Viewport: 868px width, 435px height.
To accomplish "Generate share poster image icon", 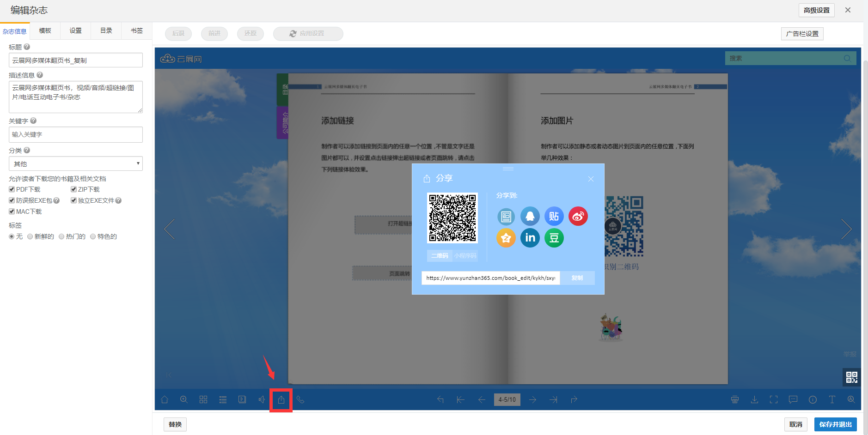I will point(506,216).
